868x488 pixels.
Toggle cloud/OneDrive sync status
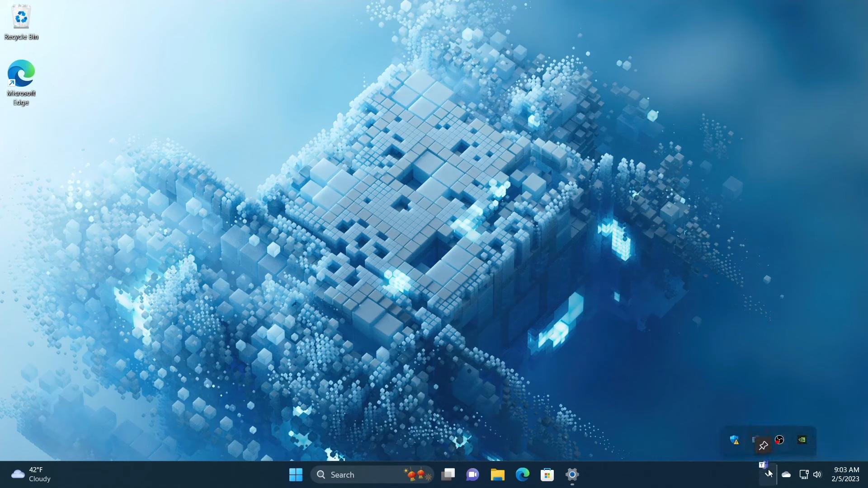[x=786, y=474]
